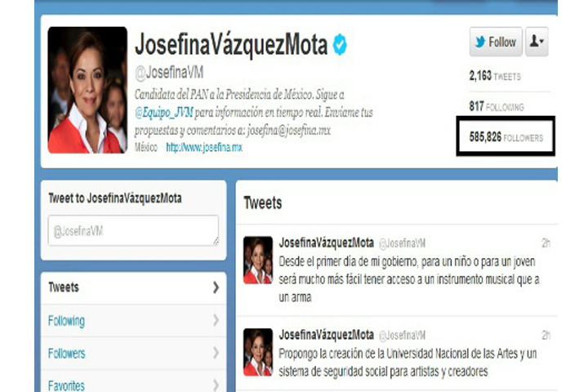Click the chevron arrow beside Tweets
This screenshot has width=588, height=392.
pyautogui.click(x=216, y=287)
